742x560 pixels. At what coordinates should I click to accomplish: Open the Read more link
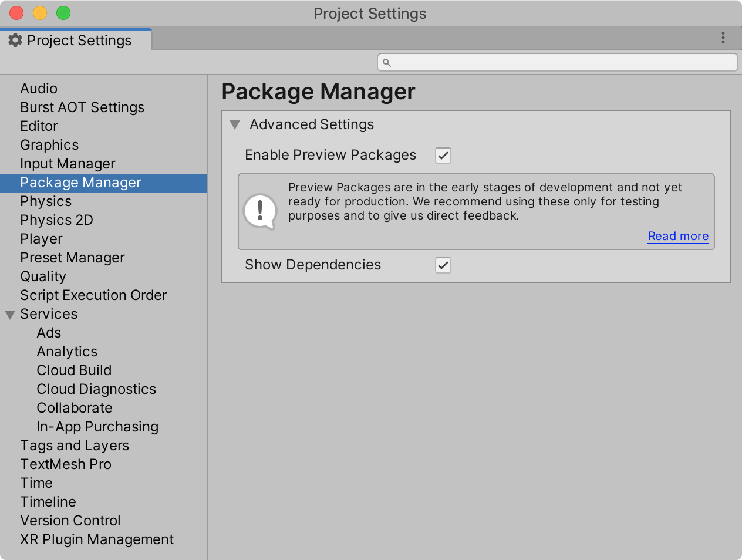point(678,236)
